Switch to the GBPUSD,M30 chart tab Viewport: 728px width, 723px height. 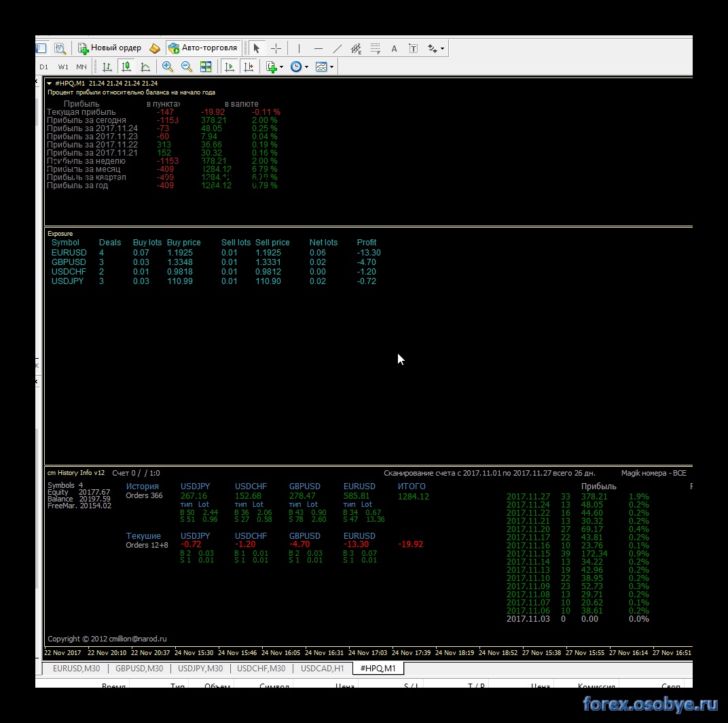(139, 668)
